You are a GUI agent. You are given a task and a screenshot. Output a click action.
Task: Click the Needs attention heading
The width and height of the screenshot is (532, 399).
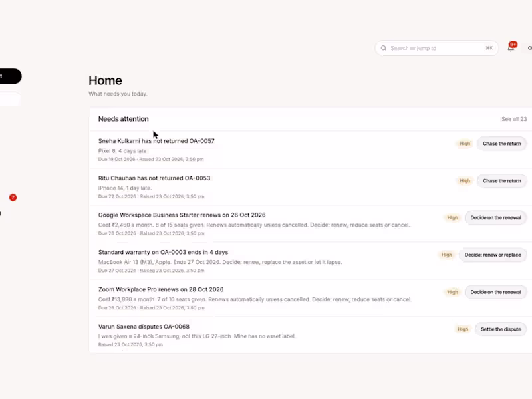pyautogui.click(x=124, y=119)
